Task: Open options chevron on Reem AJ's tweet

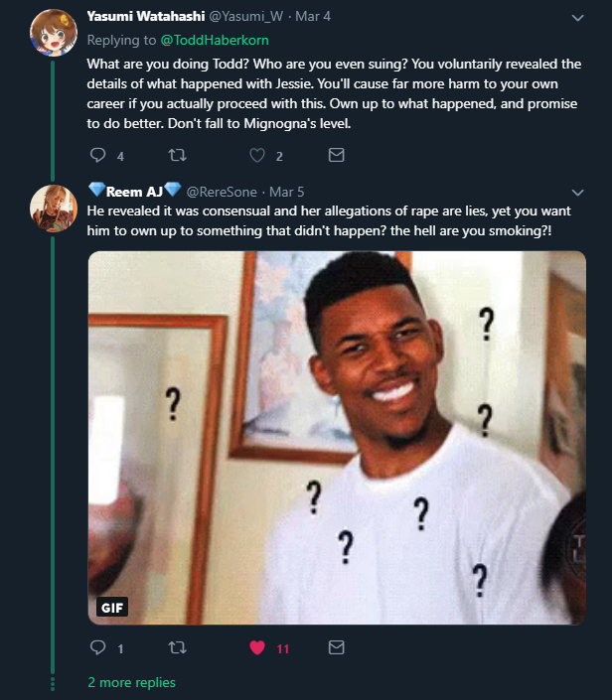Action: pyautogui.click(x=577, y=193)
